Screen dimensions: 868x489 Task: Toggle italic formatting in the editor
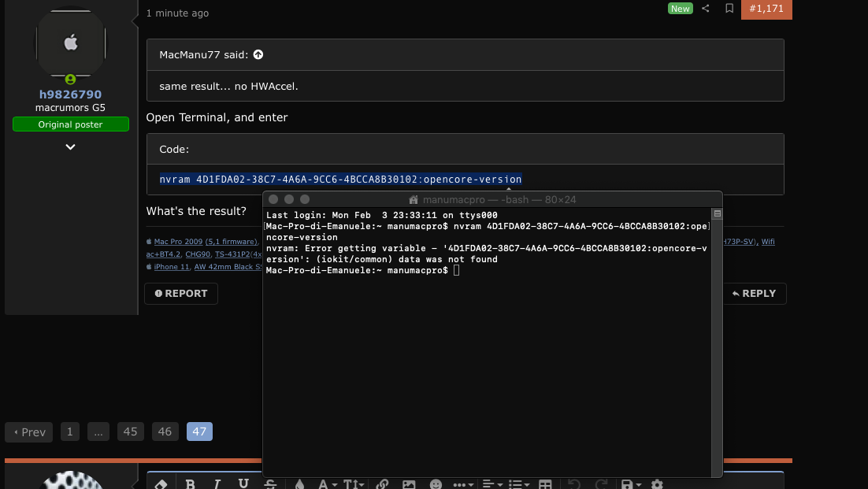217,484
